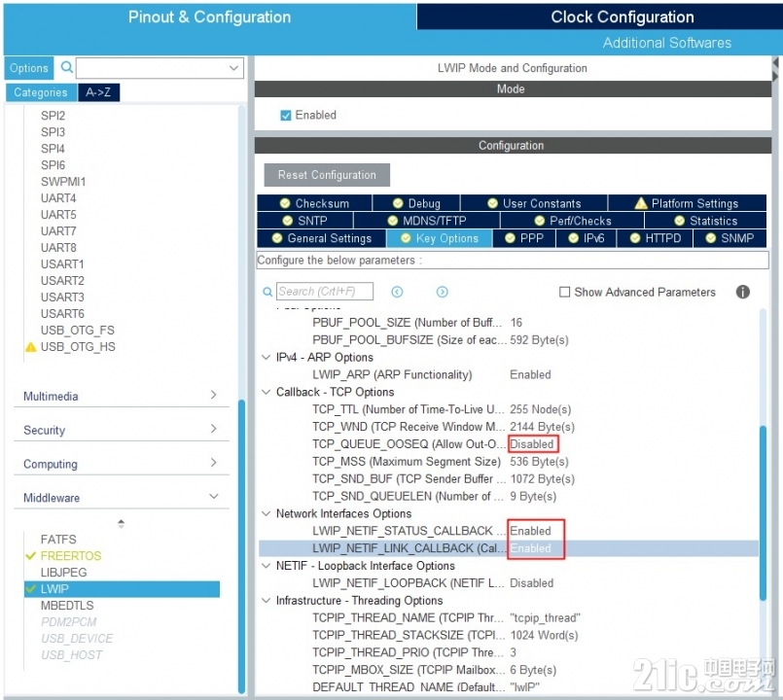783x700 pixels.
Task: Click the parameter information icon
Action: 742,292
